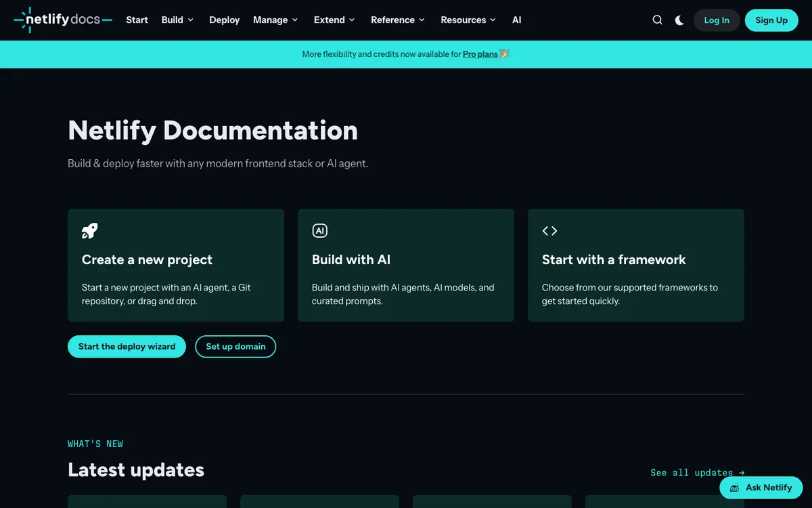This screenshot has height=508, width=812.
Task: Expand the Resources menu dropdown
Action: click(468, 20)
